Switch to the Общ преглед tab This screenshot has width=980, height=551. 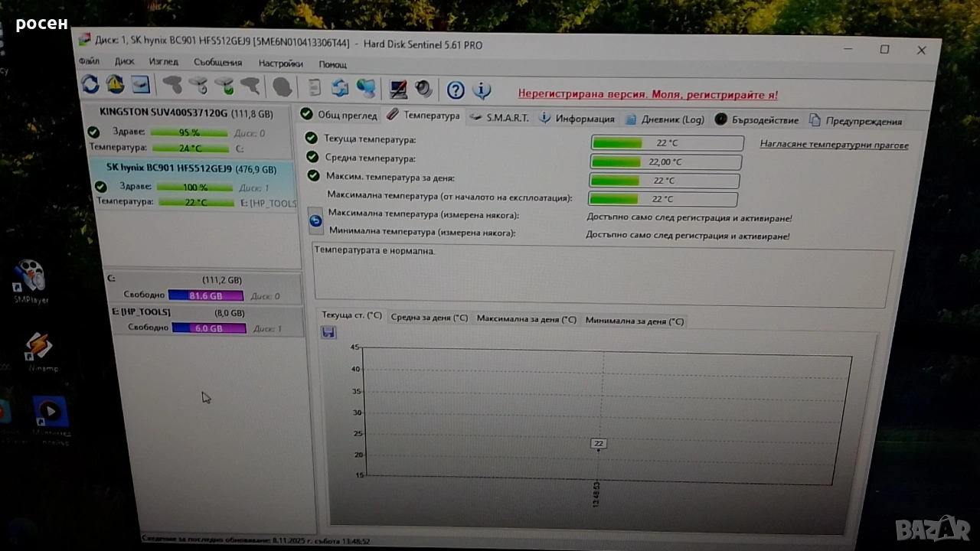339,115
